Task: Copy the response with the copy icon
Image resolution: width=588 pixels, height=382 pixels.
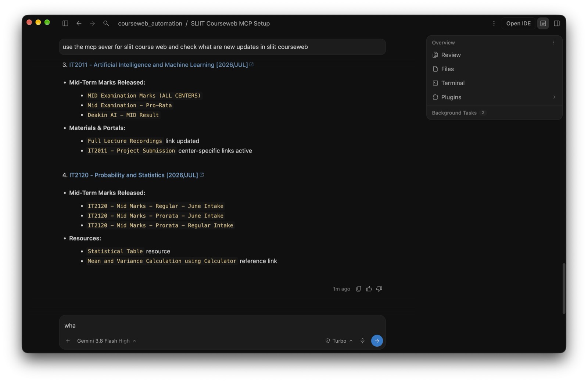Action: (359, 289)
